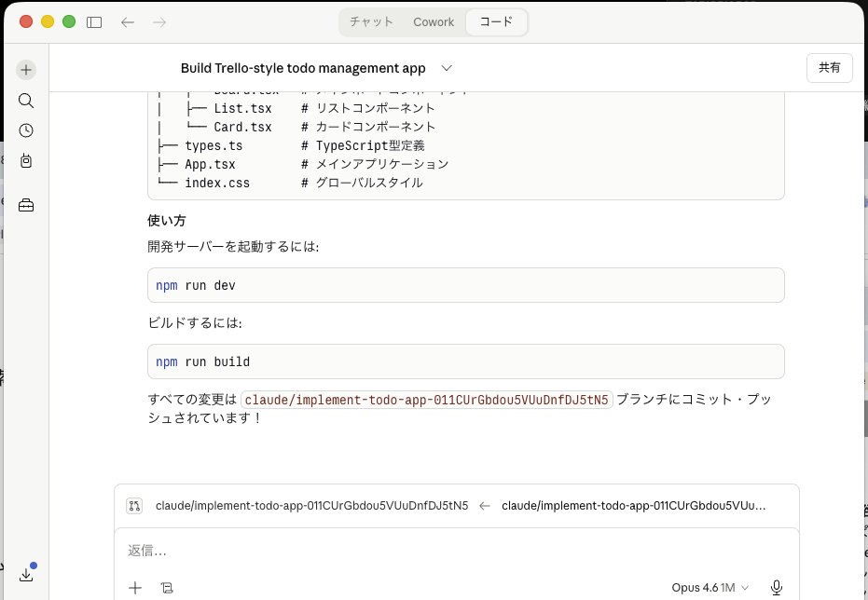868x600 pixels.
Task: Click 'types.ts' in the file tree
Action: pos(214,145)
